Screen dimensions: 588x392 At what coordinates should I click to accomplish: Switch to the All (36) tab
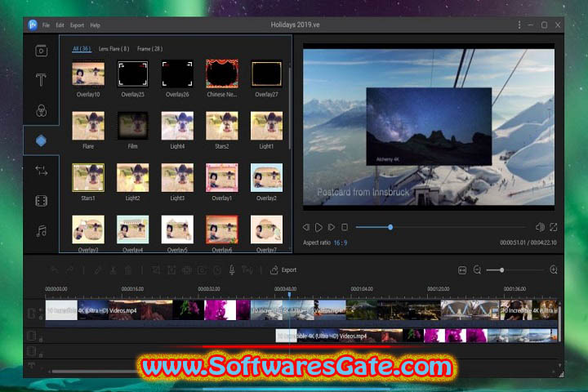82,49
